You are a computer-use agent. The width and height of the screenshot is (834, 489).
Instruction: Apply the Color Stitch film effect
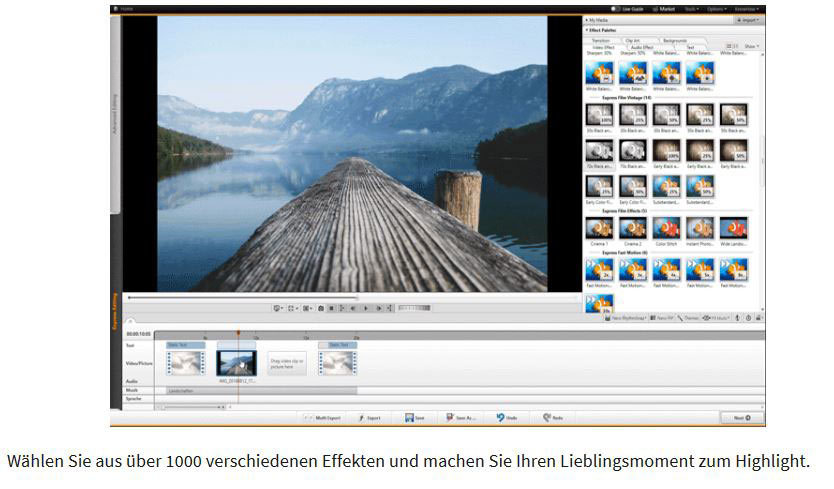[x=666, y=228]
